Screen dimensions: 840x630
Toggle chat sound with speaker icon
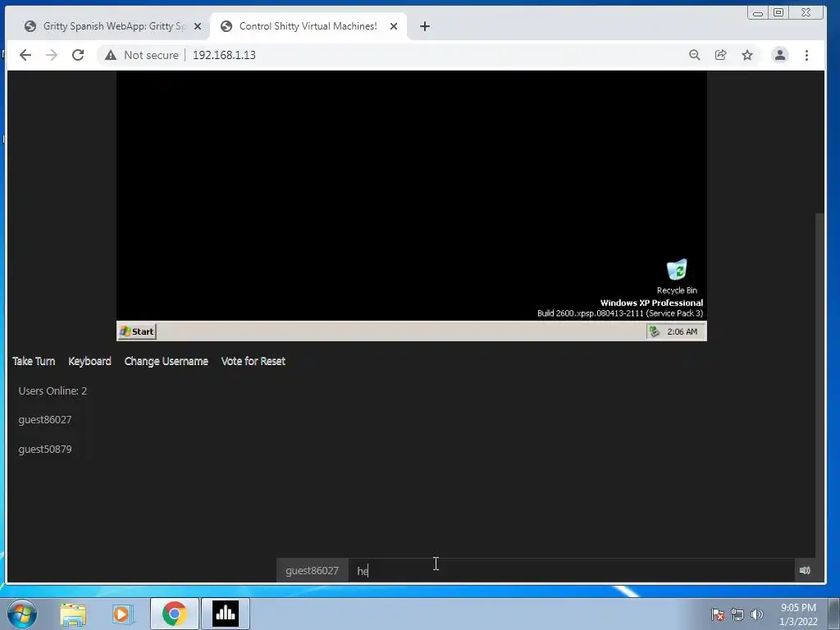coord(805,571)
